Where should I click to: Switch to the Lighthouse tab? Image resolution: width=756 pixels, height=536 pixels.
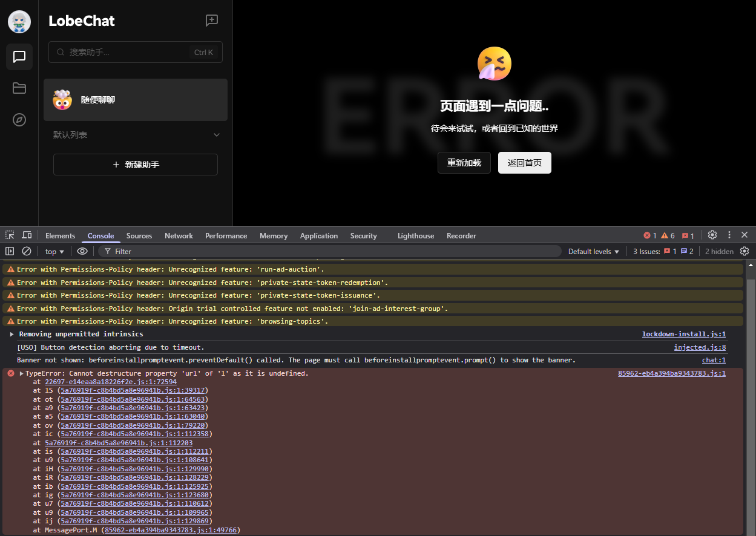point(416,236)
